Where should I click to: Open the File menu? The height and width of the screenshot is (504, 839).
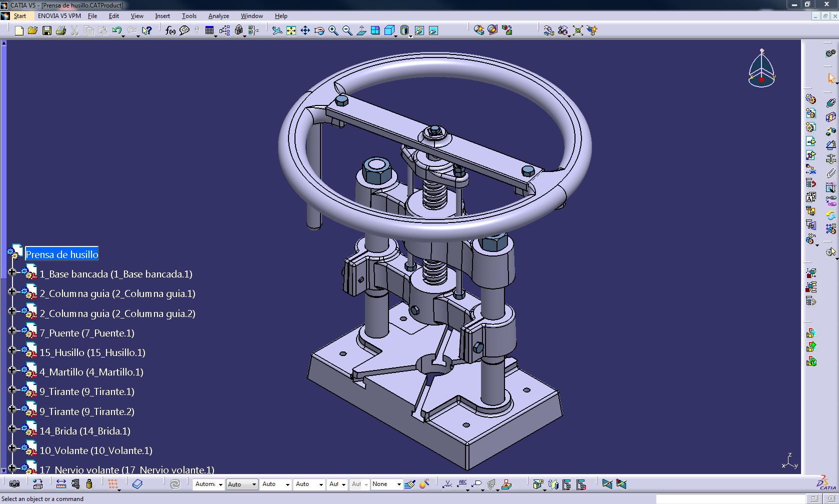[92, 16]
